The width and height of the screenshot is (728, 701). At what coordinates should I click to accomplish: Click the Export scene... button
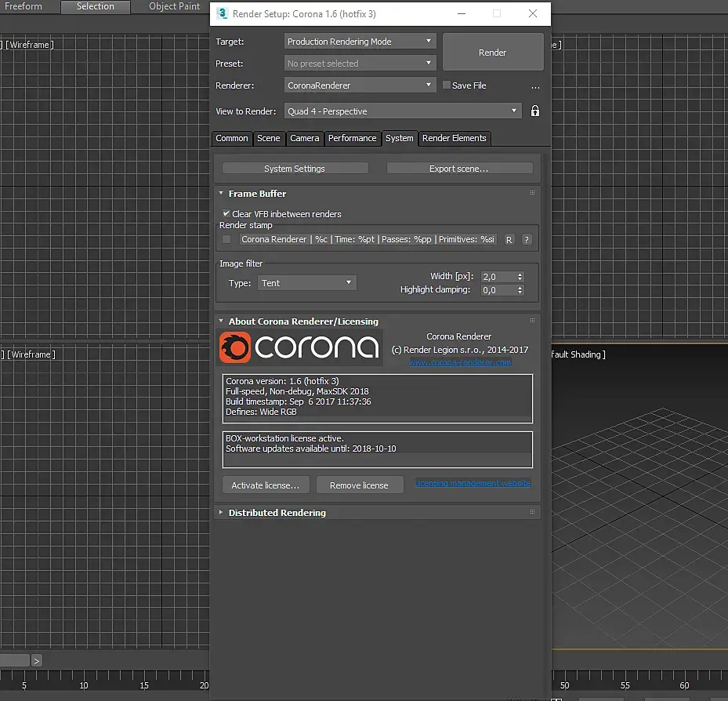(x=459, y=168)
